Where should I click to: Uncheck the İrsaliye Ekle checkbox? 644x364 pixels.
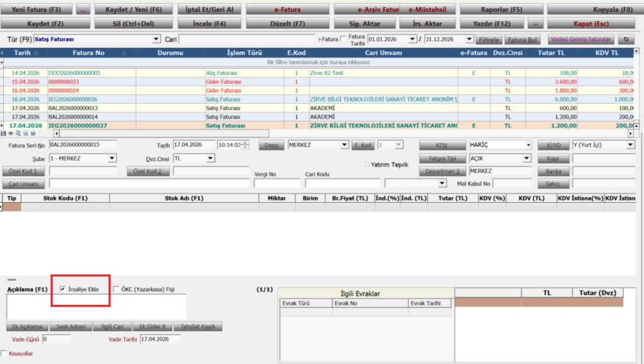tap(63, 289)
